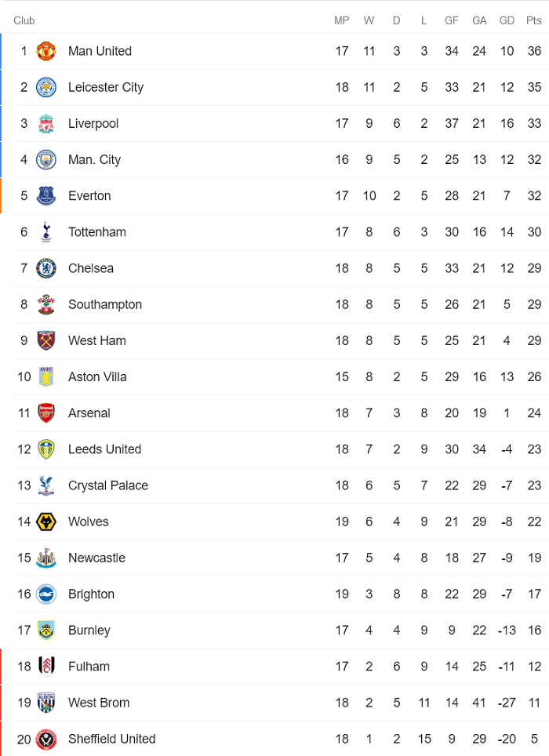Click the Crystal Palace eagle crest
The image size is (549, 756).
[x=46, y=485]
